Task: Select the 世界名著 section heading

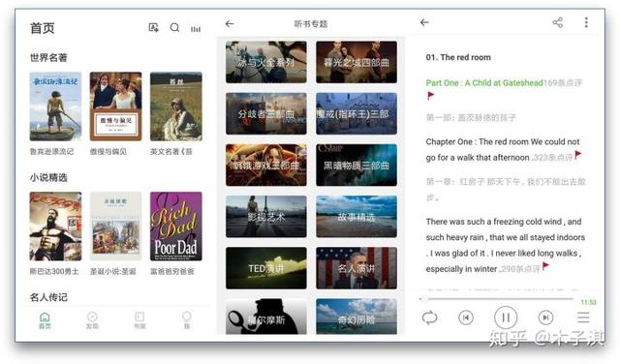Action: 48,58
